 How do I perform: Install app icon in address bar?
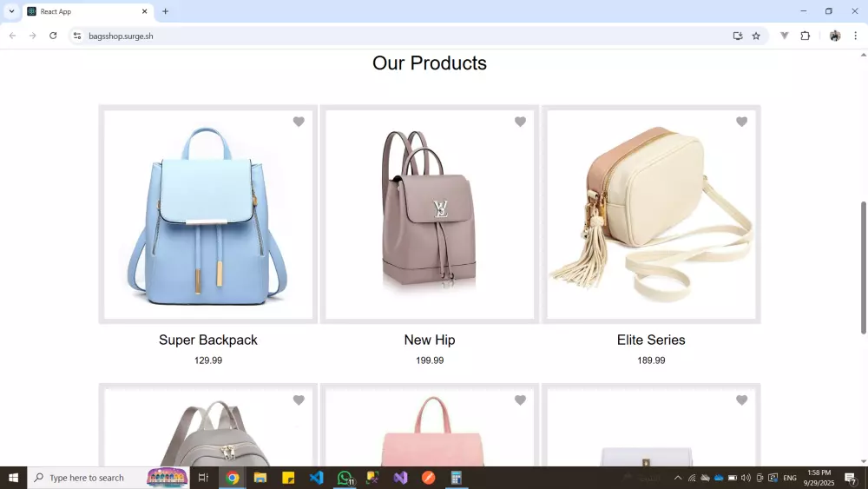(737, 36)
